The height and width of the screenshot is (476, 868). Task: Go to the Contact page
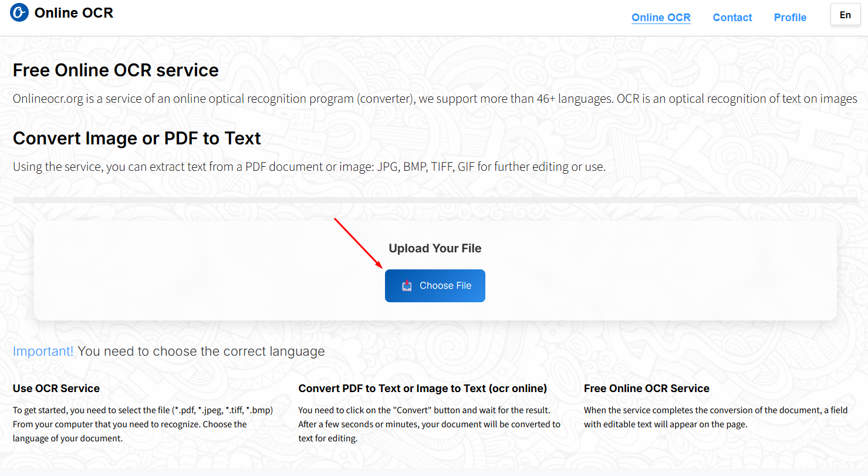(x=732, y=18)
